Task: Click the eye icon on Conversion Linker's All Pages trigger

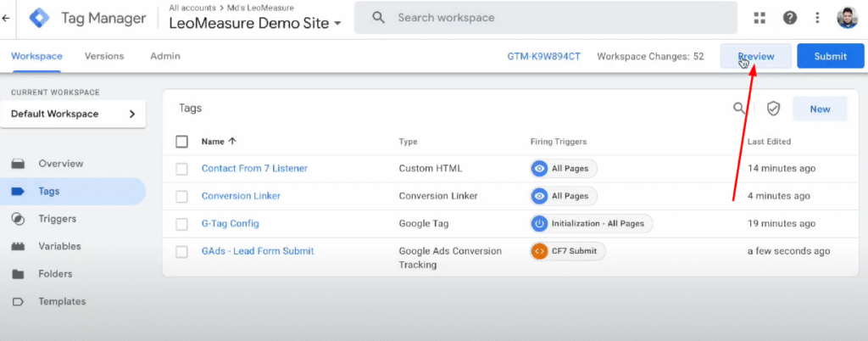Action: tap(539, 196)
